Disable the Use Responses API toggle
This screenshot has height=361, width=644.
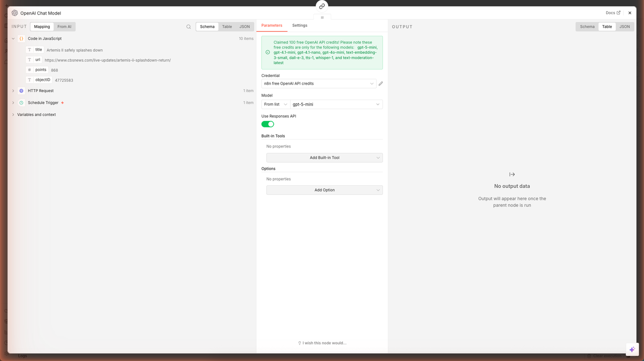coord(268,124)
